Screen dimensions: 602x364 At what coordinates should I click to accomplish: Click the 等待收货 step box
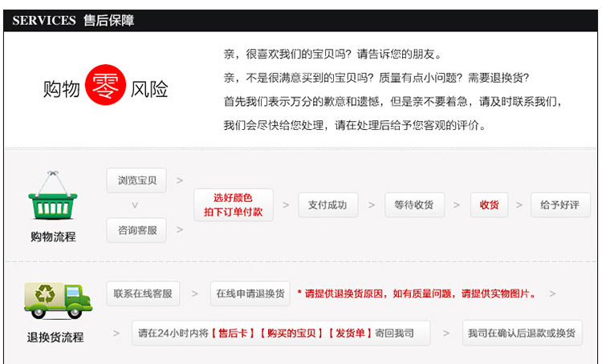point(414,204)
